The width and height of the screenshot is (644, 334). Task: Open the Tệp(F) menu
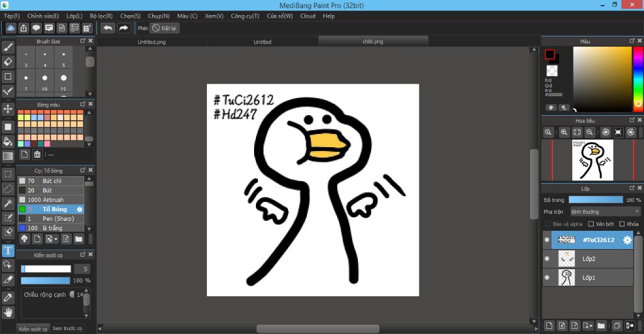point(12,16)
